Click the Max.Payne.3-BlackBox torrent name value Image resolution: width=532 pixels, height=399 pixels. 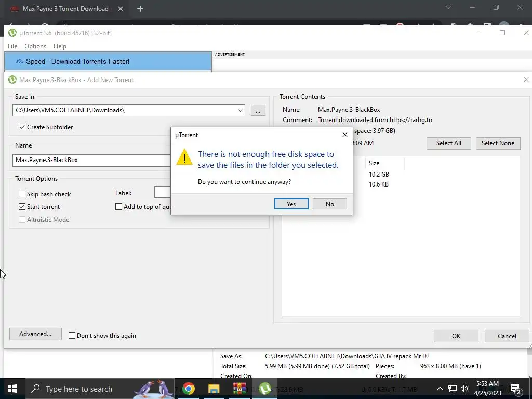(349, 110)
